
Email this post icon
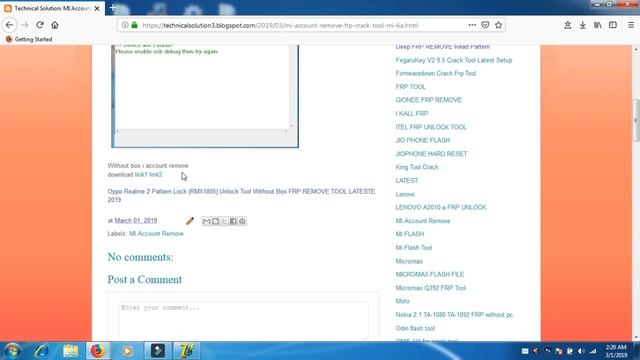[206, 221]
